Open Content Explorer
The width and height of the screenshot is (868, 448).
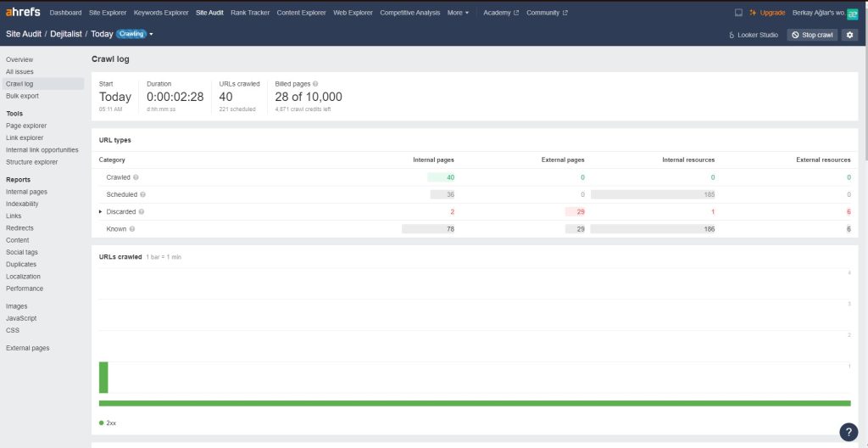[x=301, y=13]
